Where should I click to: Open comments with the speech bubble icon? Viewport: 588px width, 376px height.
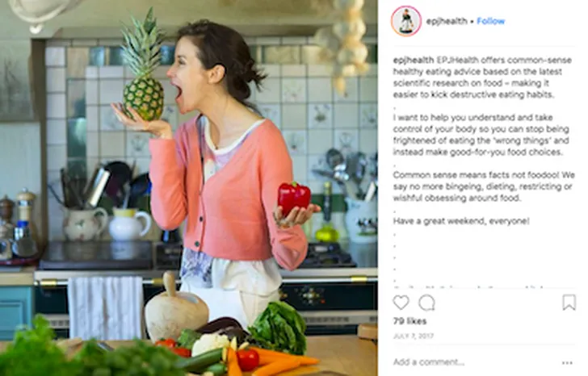[x=426, y=303]
